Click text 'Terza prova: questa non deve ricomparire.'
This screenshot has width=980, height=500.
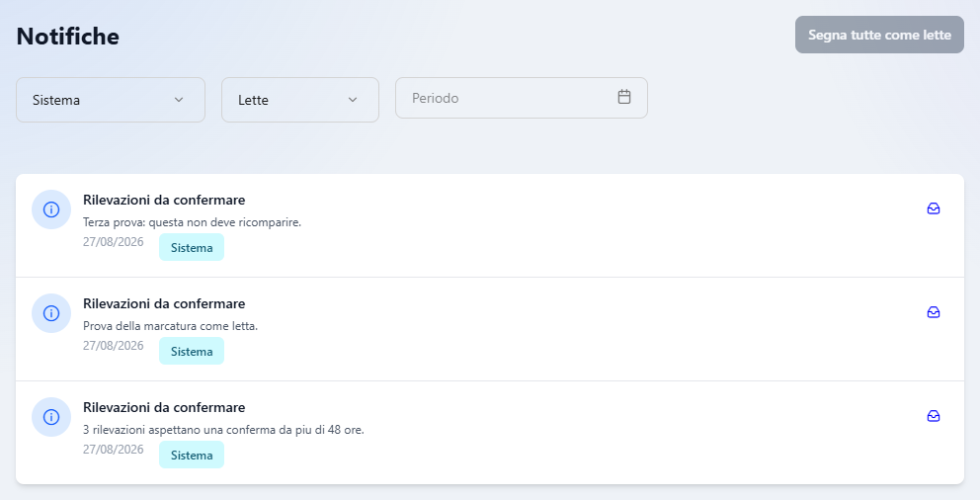(x=192, y=222)
